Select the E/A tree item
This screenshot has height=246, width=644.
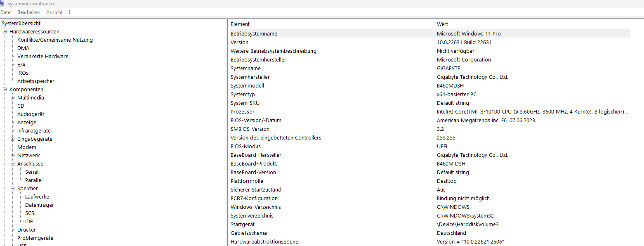pyautogui.click(x=21, y=65)
